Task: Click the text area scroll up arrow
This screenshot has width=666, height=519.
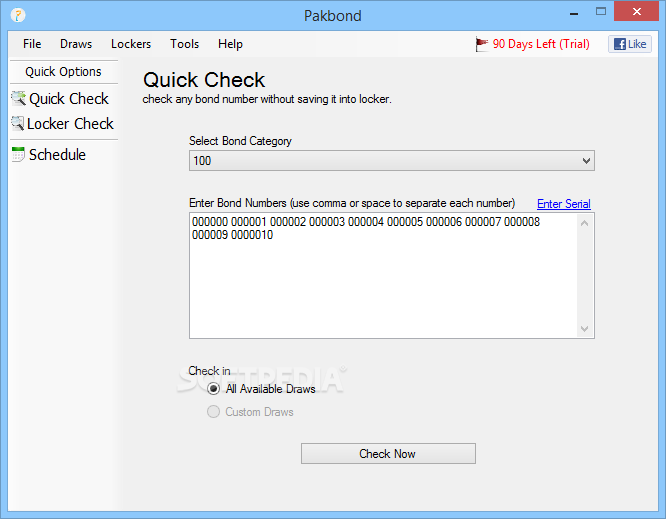Action: pos(584,223)
